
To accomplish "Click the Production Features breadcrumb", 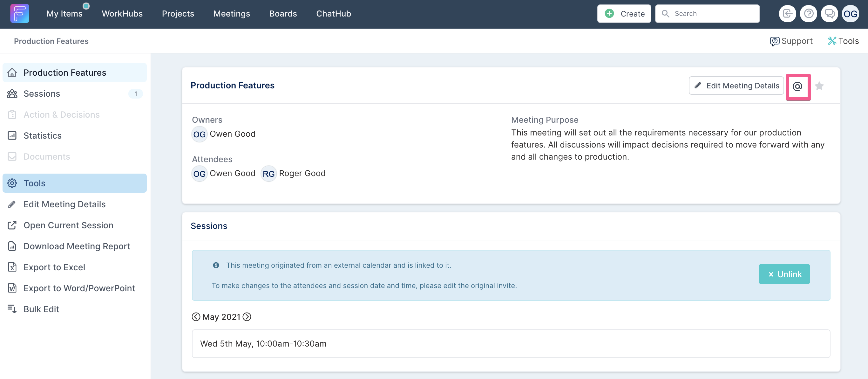I will tap(51, 41).
